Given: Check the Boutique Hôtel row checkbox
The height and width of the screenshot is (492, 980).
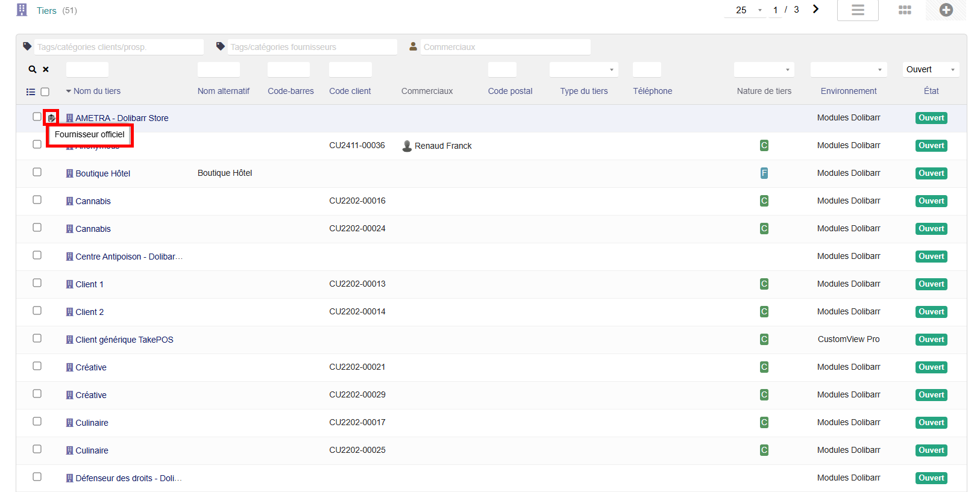Looking at the screenshot, I should (x=37, y=172).
